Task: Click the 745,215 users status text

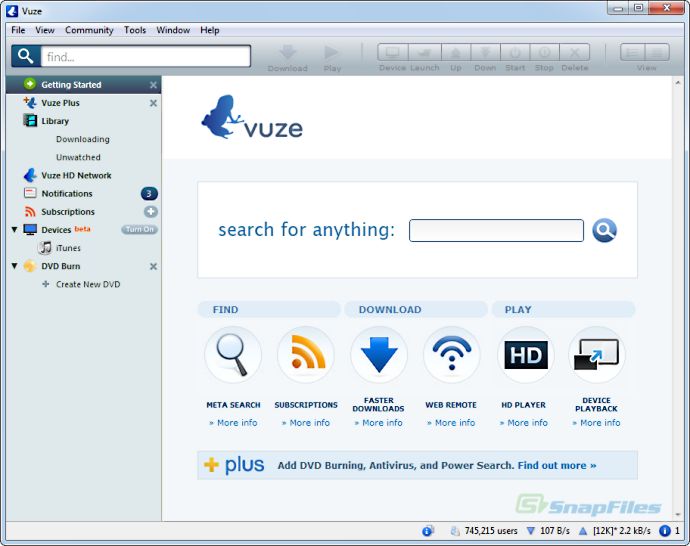Action: coord(491,531)
